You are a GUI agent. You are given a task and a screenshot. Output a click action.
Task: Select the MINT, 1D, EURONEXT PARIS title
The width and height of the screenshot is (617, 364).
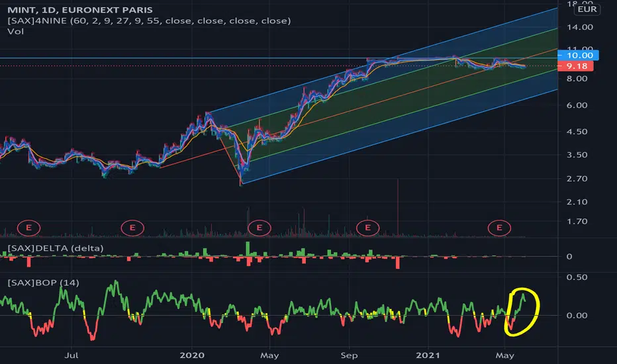click(80, 10)
